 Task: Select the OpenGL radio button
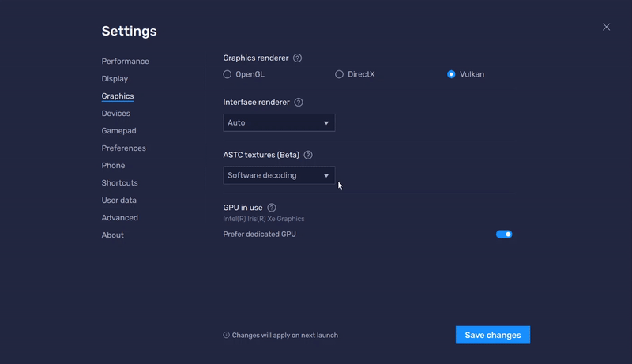[x=228, y=74]
